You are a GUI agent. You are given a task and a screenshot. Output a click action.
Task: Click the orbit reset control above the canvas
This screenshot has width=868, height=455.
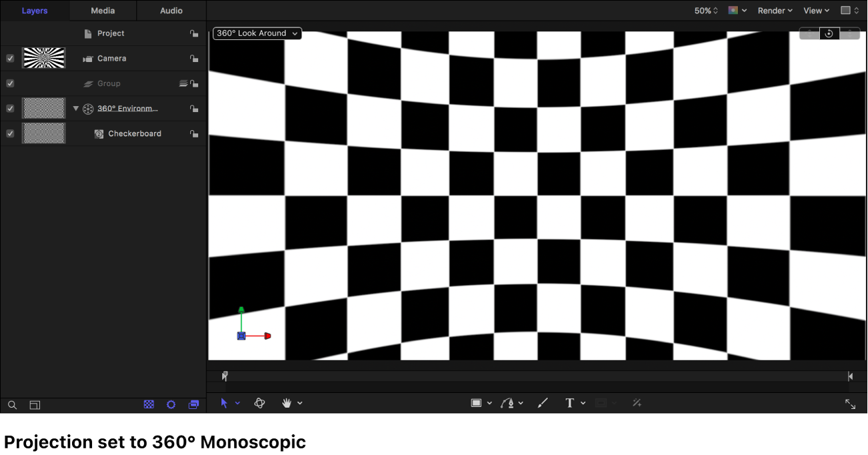tap(829, 33)
